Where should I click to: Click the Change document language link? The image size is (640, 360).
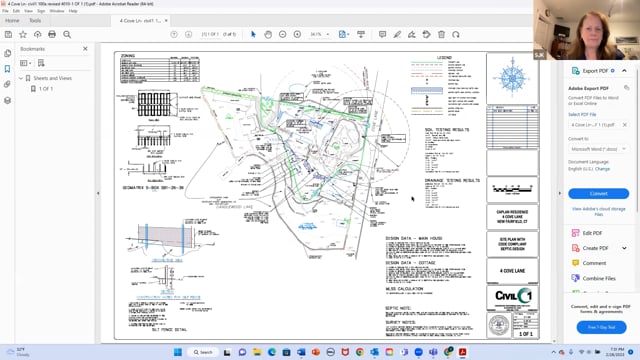click(x=602, y=169)
